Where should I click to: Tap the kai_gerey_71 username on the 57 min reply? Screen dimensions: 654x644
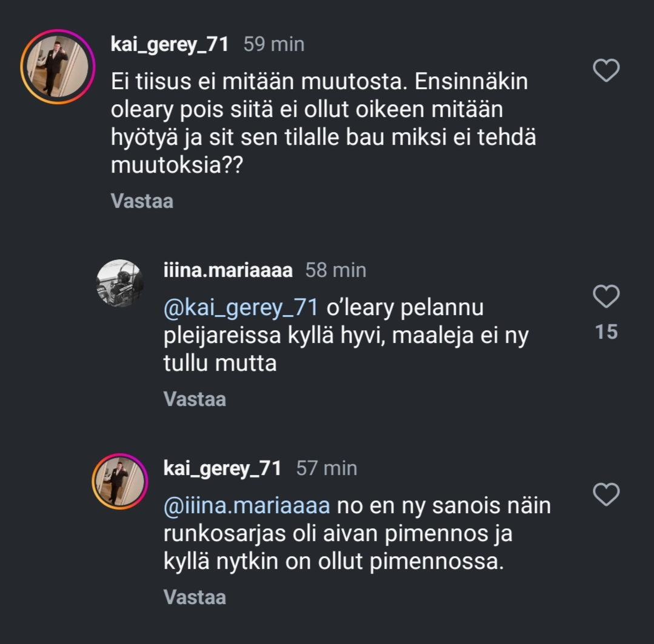[222, 468]
